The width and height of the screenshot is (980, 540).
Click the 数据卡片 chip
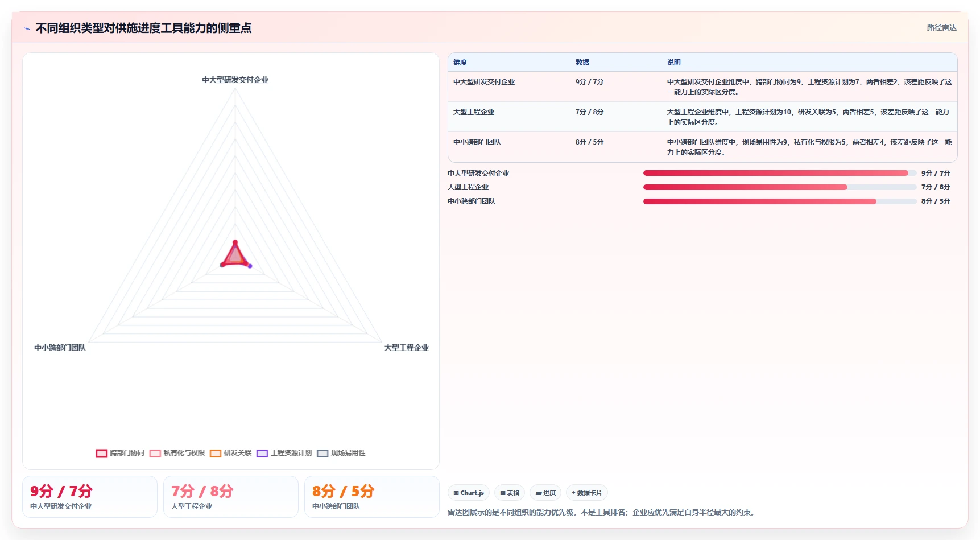coord(586,493)
